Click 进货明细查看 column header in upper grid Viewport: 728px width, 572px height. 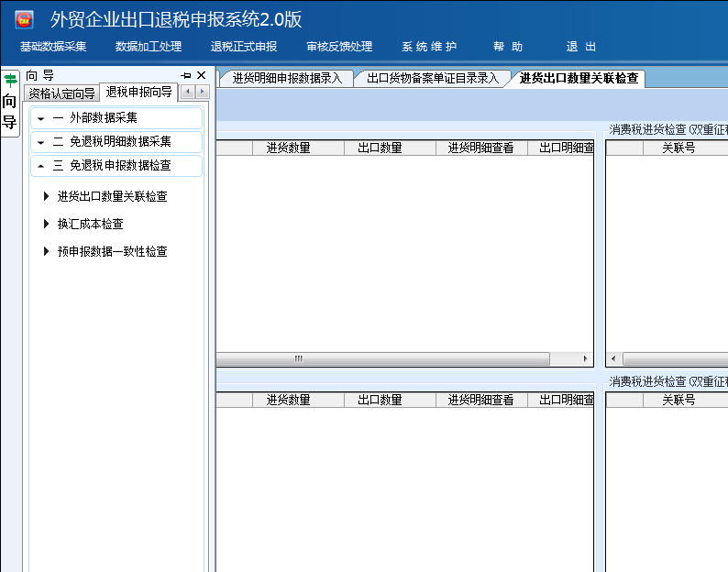pos(480,148)
